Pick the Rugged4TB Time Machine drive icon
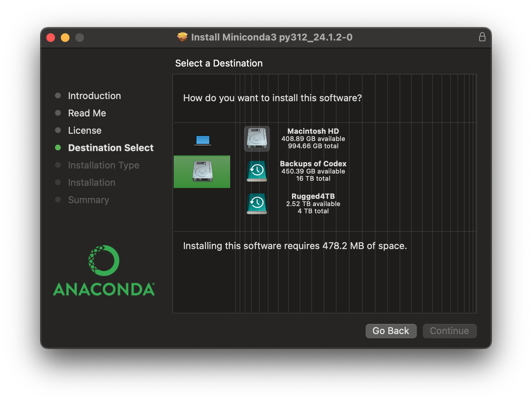The width and height of the screenshot is (532, 402). [x=257, y=204]
